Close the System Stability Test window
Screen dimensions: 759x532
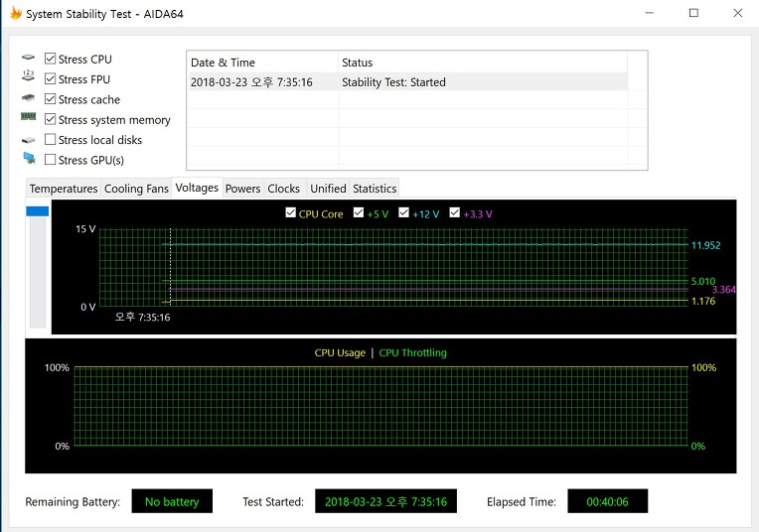pos(738,13)
